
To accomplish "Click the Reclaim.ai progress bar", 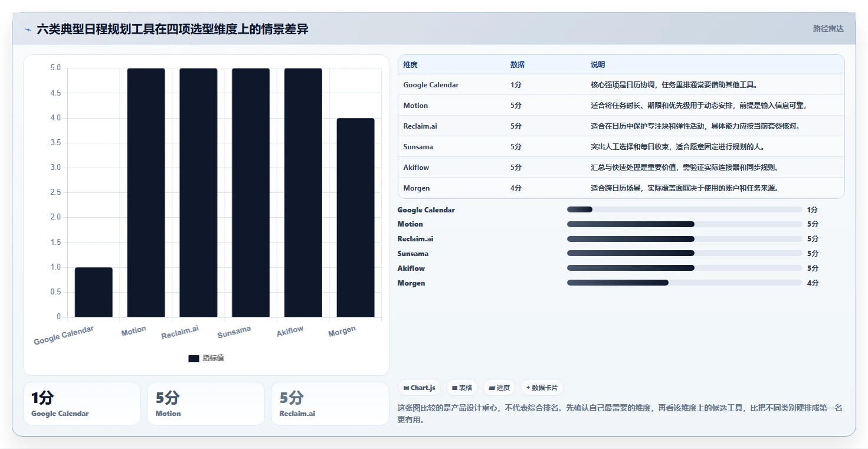I will (684, 239).
